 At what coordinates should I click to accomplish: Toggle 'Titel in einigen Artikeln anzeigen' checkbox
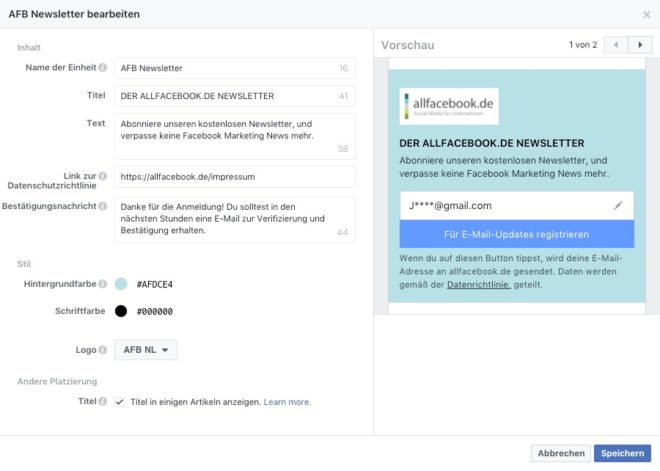120,402
